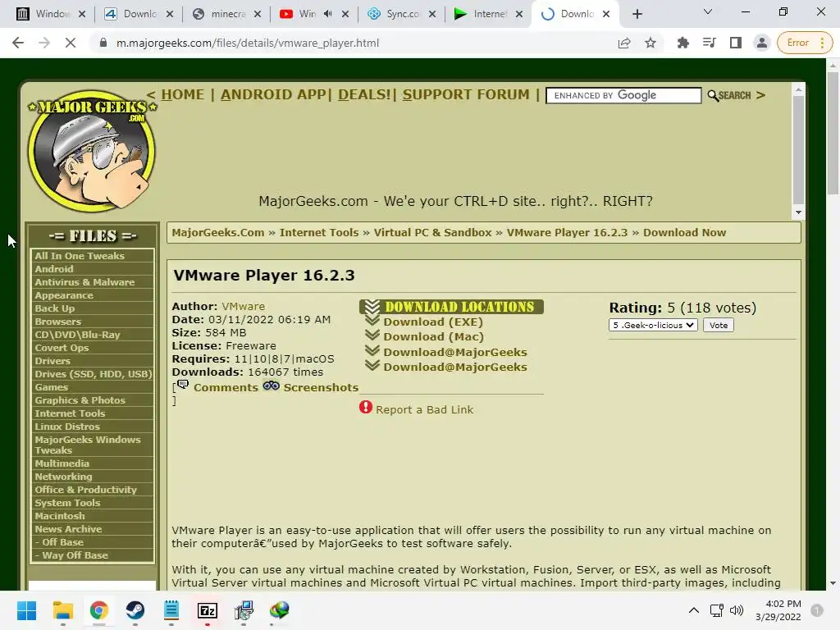Open Virtual PC & Sandbox breadcrumb
The height and width of the screenshot is (630, 840).
432,232
